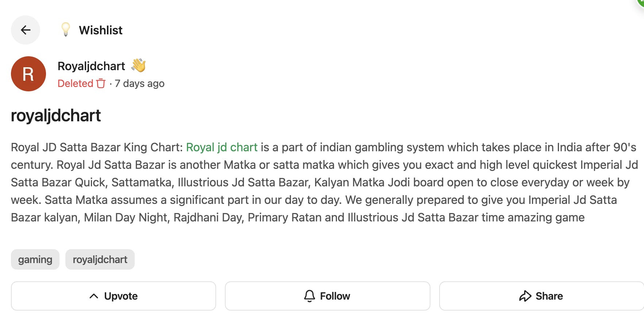Select the gaming tag
Image resolution: width=644 pixels, height=323 pixels.
pyautogui.click(x=35, y=259)
